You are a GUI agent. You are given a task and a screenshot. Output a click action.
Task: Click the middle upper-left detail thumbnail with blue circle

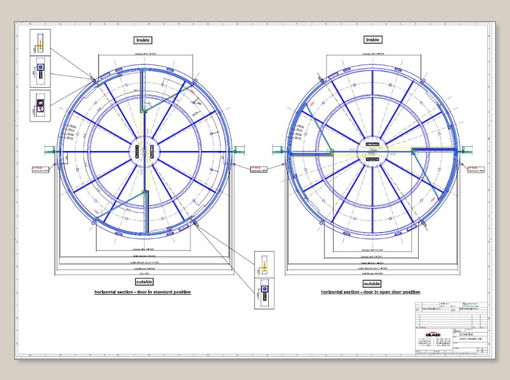tap(40, 72)
